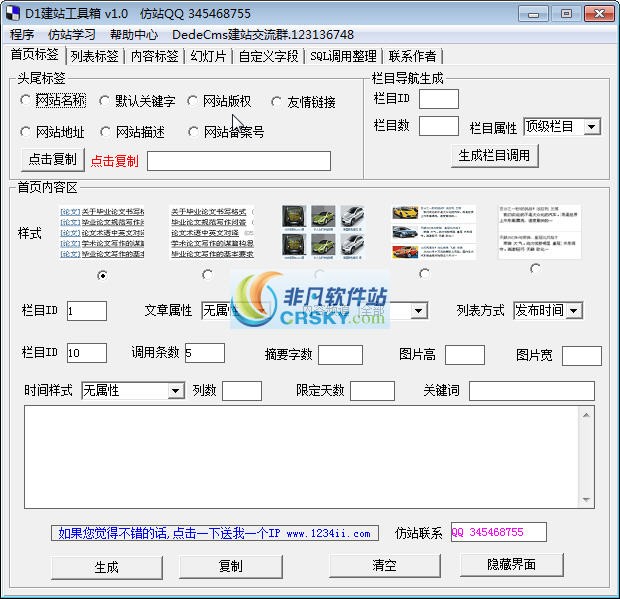Image resolution: width=620 pixels, height=599 pixels.
Task: Click the red 点击复制 text
Action: (115, 161)
